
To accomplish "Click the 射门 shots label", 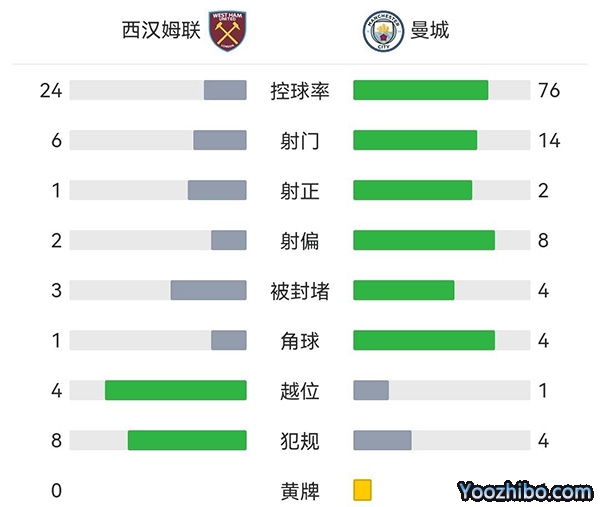I will click(300, 141).
